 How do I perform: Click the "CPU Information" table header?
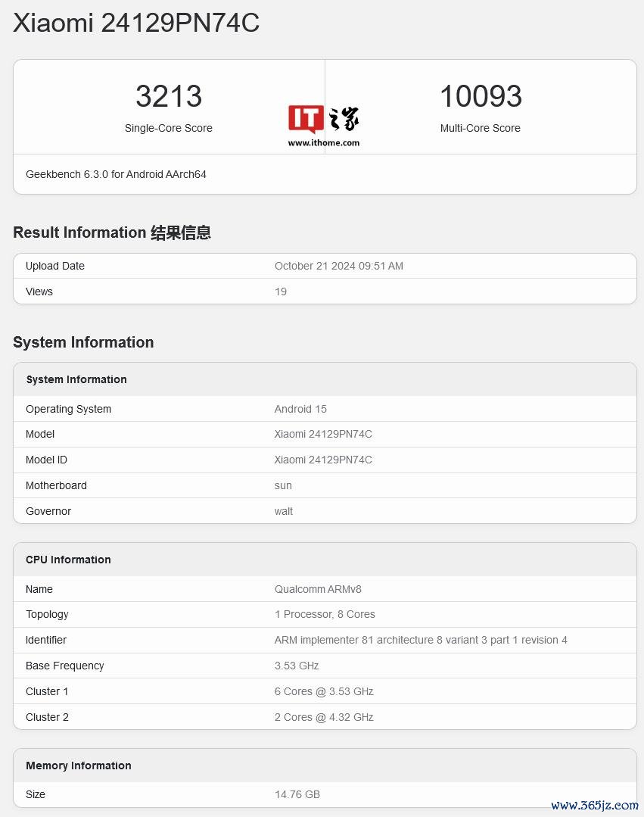(68, 560)
